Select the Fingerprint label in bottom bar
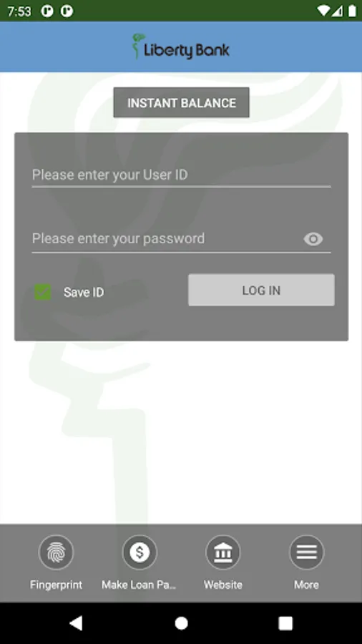This screenshot has width=362, height=644. (x=57, y=585)
